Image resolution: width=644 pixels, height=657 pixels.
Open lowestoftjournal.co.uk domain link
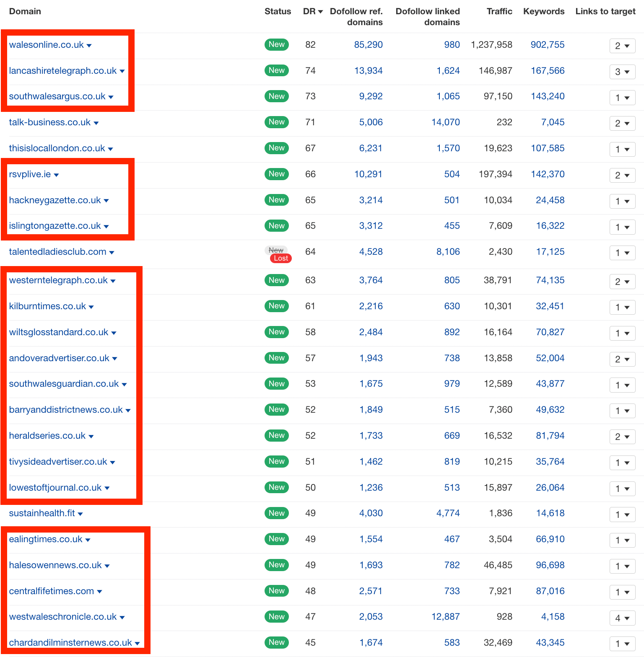pos(55,488)
